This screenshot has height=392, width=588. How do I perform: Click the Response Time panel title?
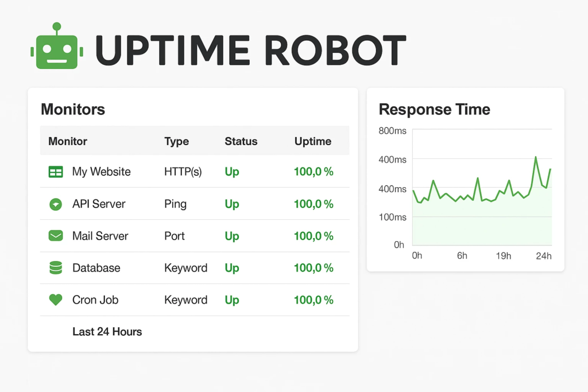point(434,109)
